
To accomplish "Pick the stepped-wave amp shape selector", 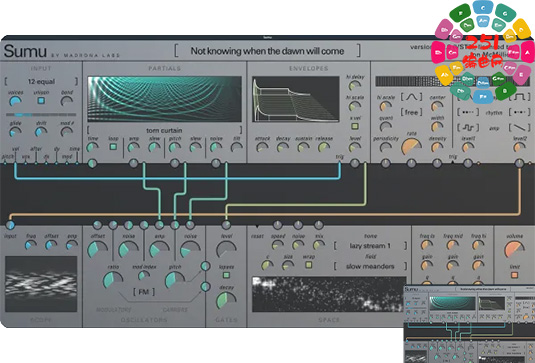I will 468,128.
